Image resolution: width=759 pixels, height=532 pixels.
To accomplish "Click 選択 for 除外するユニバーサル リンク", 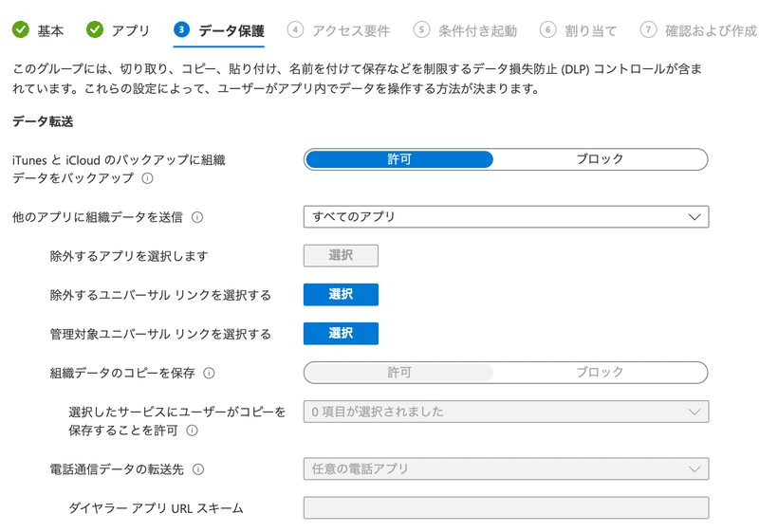I will point(341,295).
